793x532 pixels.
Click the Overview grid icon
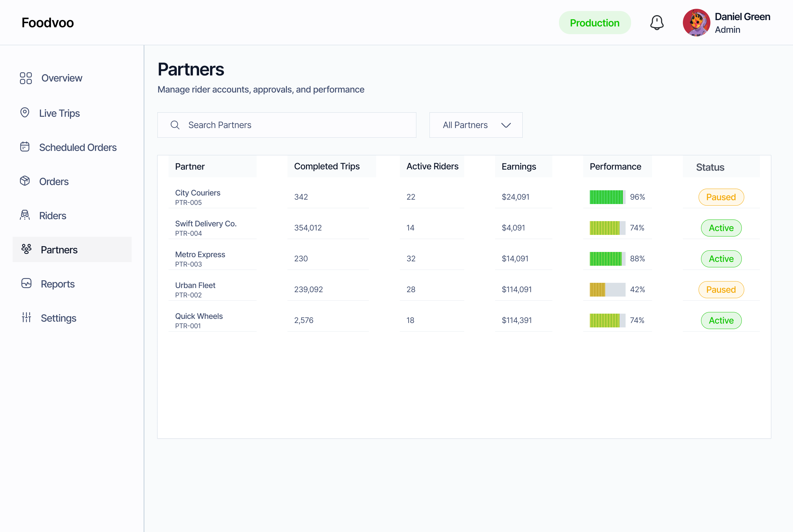click(x=26, y=78)
